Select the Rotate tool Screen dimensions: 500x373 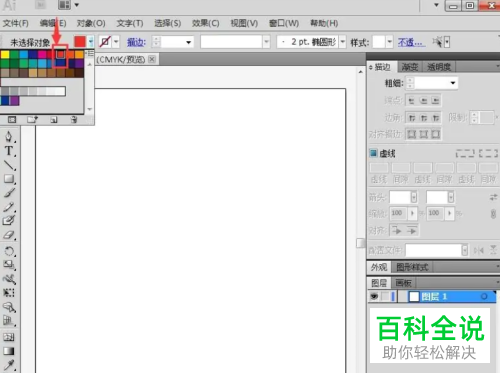pos(9,251)
